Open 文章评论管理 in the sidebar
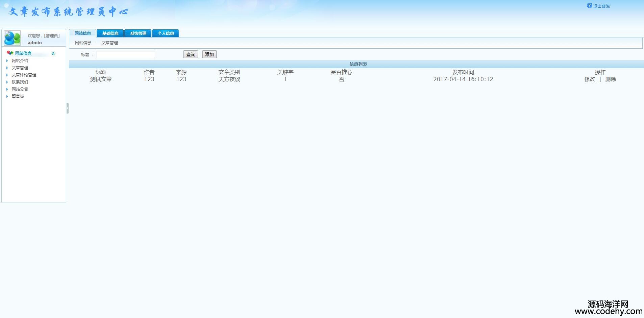The image size is (644, 318). pos(24,75)
